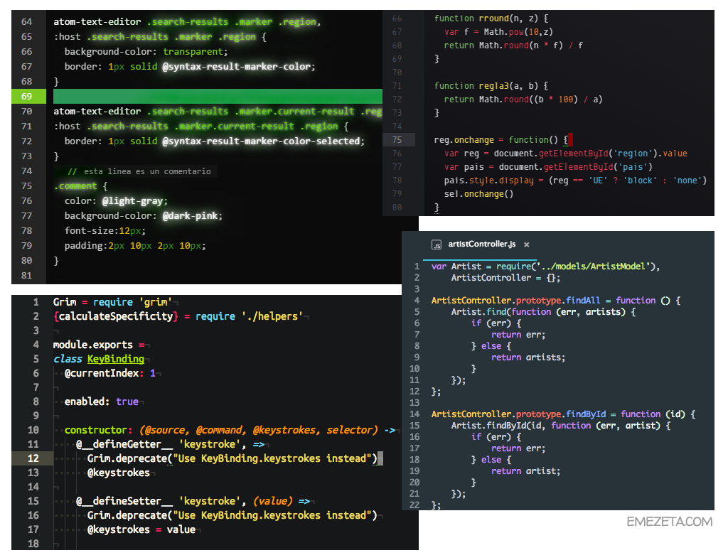Click '@keystrokes = value' line
The image size is (728, 560).
pyautogui.click(x=141, y=529)
